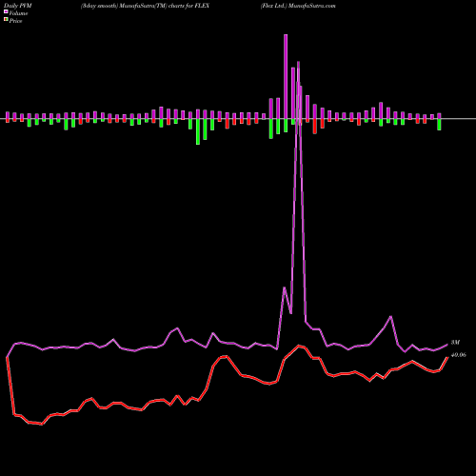The height and width of the screenshot is (476, 476).
Task: Click the lowest green bar below the axis
Action: tap(198, 131)
